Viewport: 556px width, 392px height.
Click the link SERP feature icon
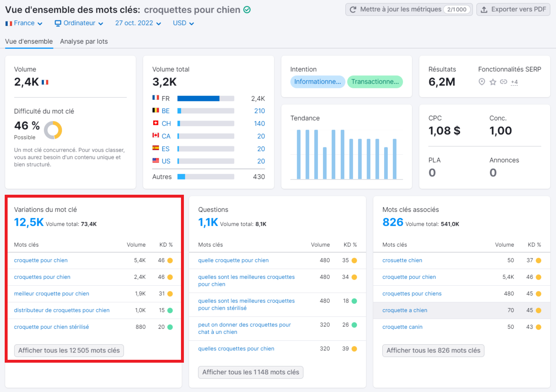504,82
